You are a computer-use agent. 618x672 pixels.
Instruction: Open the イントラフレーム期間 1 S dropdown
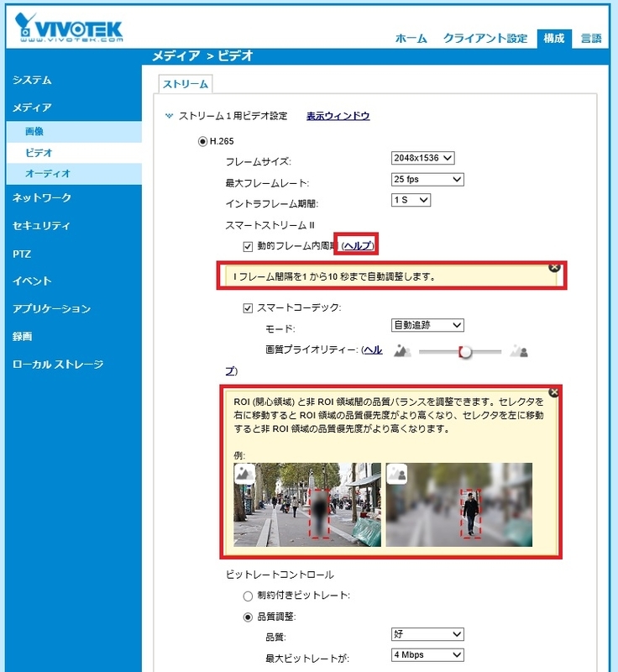411,200
